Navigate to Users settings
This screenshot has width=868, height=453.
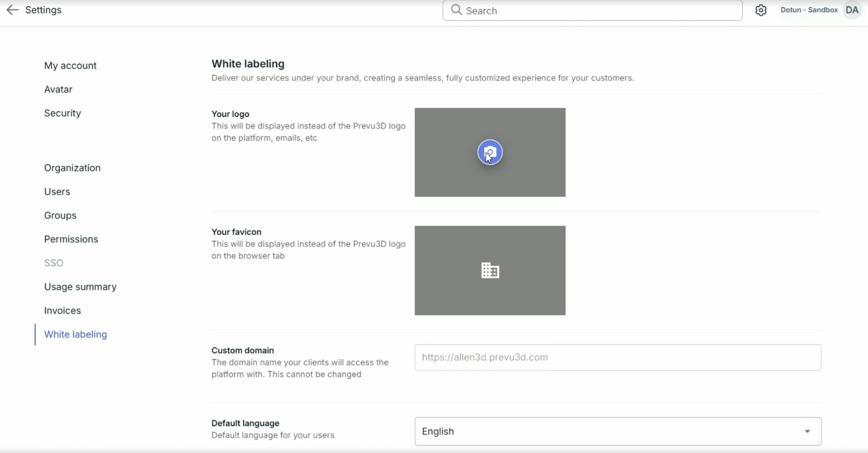[57, 192]
